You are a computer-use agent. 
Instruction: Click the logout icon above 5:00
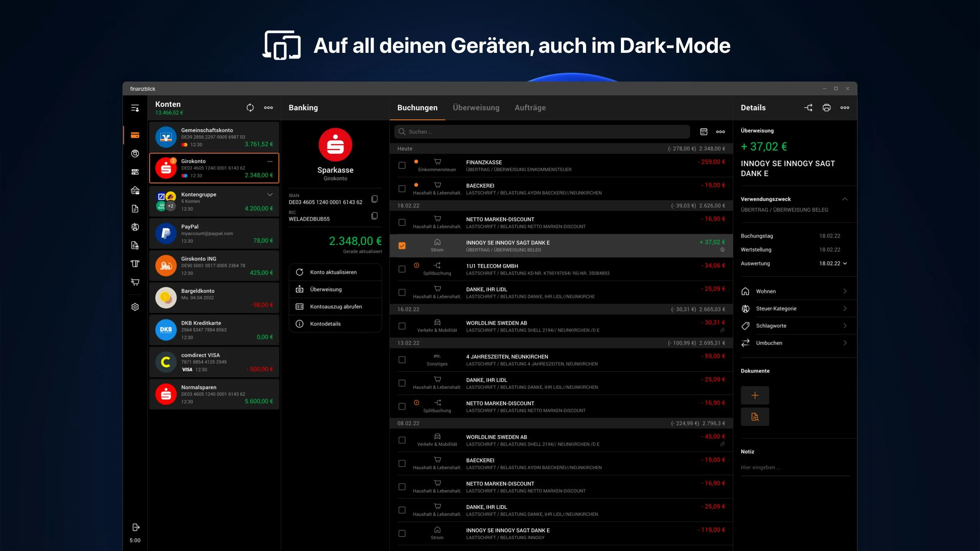[x=136, y=527]
